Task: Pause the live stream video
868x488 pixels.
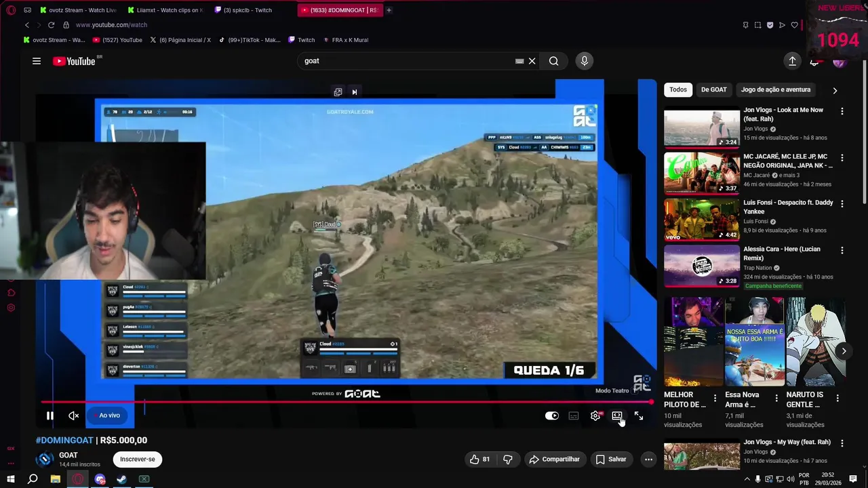Action: pos(50,415)
